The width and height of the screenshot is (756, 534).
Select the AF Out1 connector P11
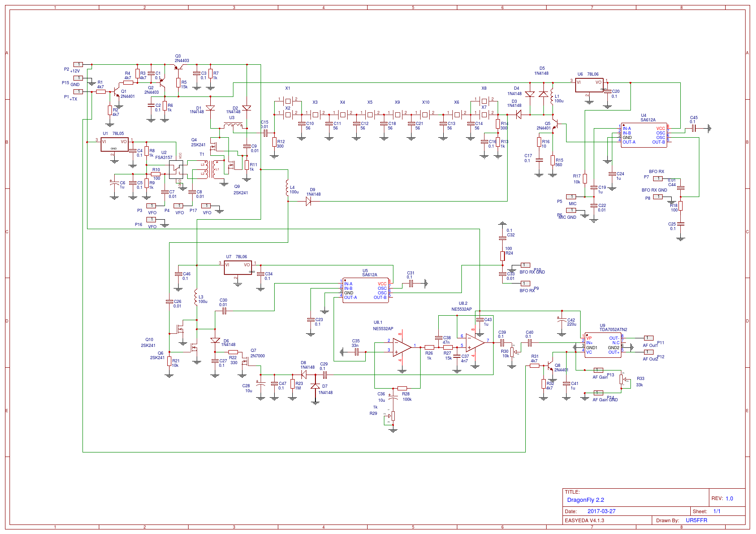(x=649, y=338)
